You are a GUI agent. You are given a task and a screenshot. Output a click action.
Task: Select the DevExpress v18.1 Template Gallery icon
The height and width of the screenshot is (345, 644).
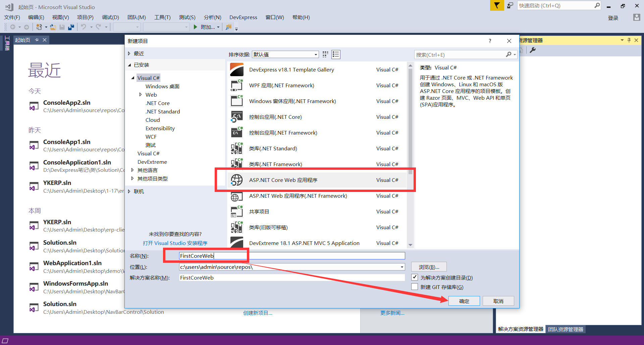coord(237,69)
